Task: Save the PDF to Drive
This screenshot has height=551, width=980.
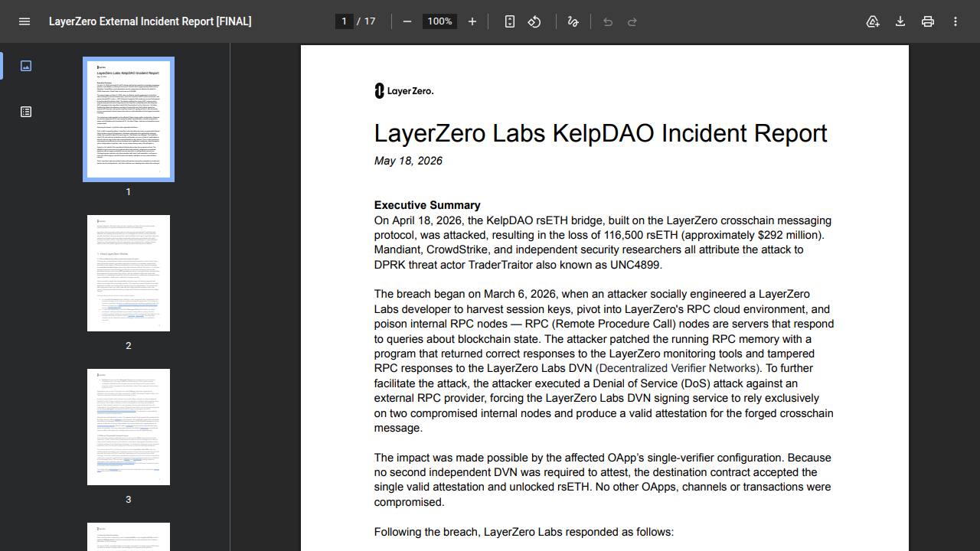Action: [x=873, y=21]
